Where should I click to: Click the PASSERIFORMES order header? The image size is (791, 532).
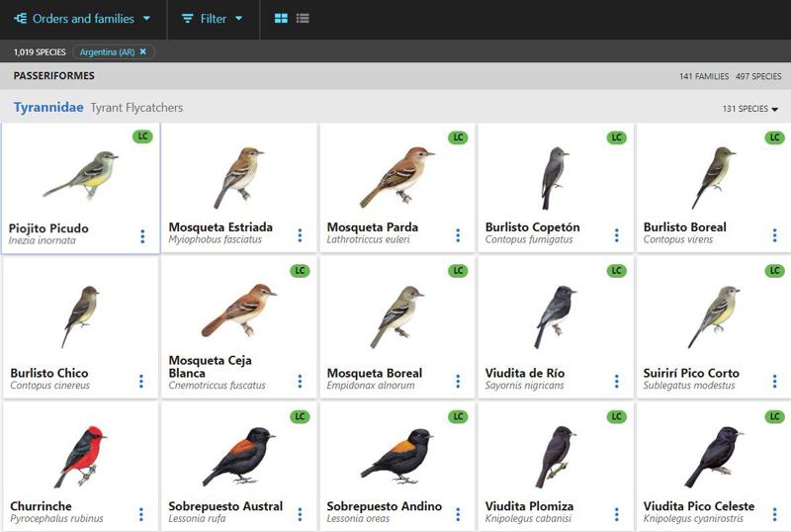tap(53, 75)
